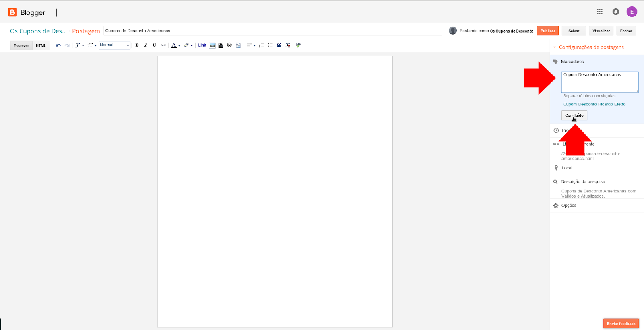Toggle strikethrough formatting
The image size is (644, 330).
coord(163,45)
